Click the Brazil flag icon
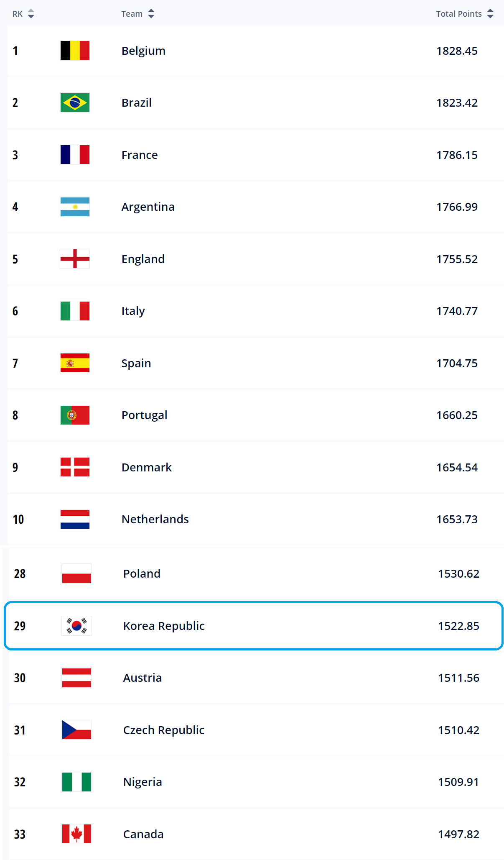The height and width of the screenshot is (860, 504). pyautogui.click(x=75, y=103)
